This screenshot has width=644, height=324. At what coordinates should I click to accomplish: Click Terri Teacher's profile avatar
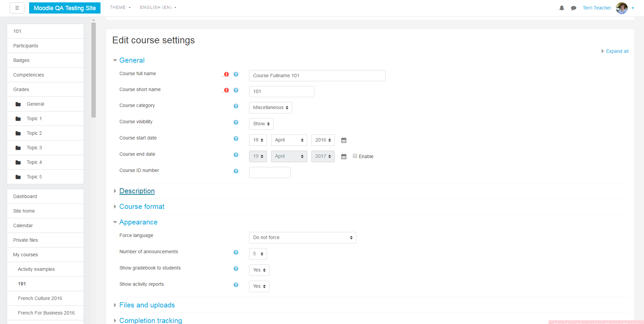(622, 8)
